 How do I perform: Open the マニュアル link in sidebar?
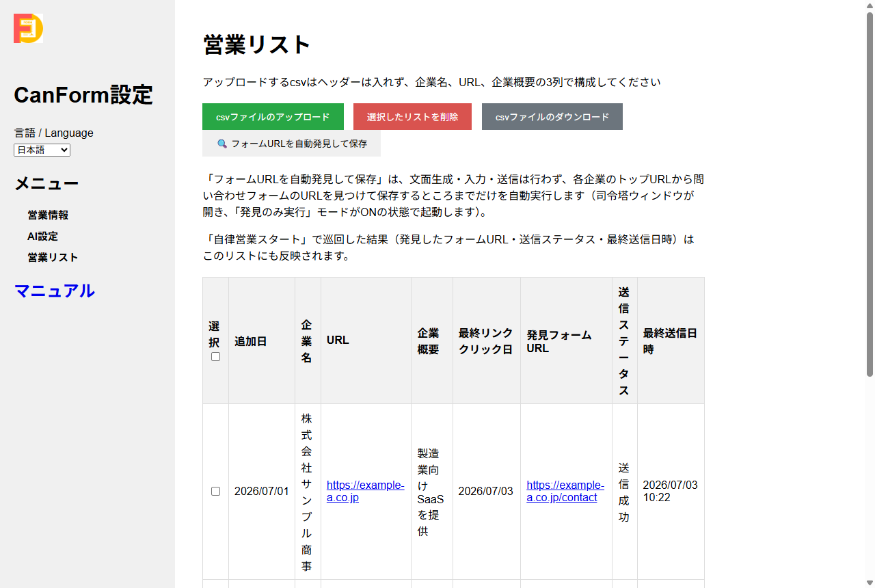tap(54, 291)
